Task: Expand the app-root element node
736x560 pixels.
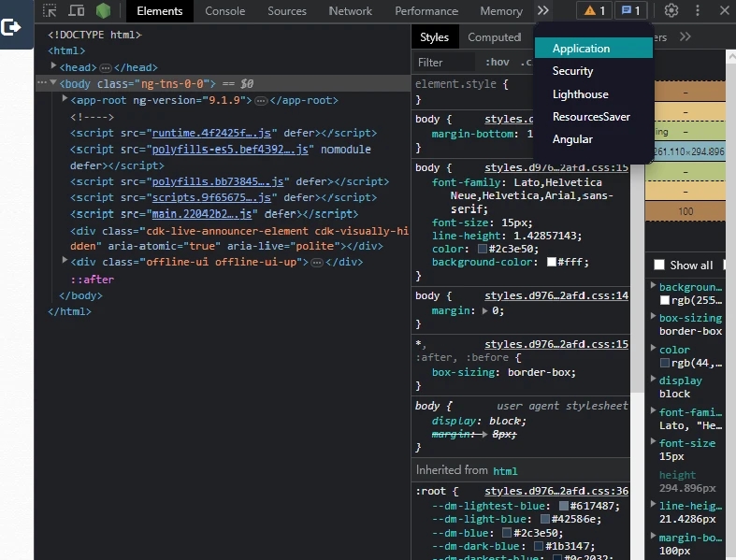Action: point(65,98)
